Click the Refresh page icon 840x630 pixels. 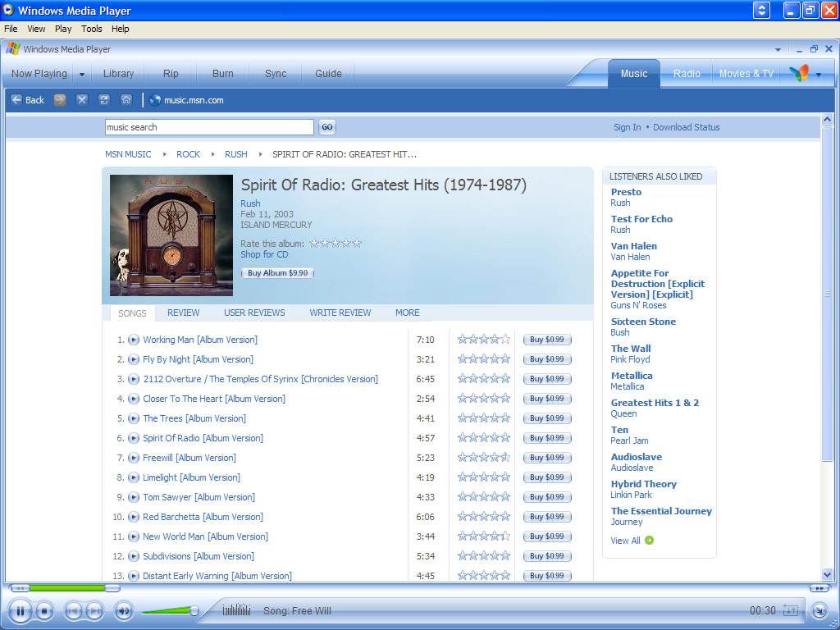point(103,100)
